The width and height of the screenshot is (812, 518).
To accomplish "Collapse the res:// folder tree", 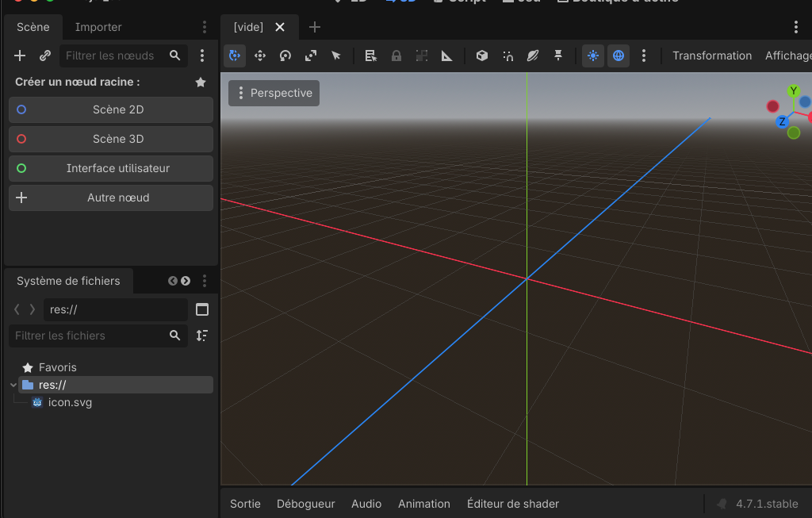I will [13, 385].
